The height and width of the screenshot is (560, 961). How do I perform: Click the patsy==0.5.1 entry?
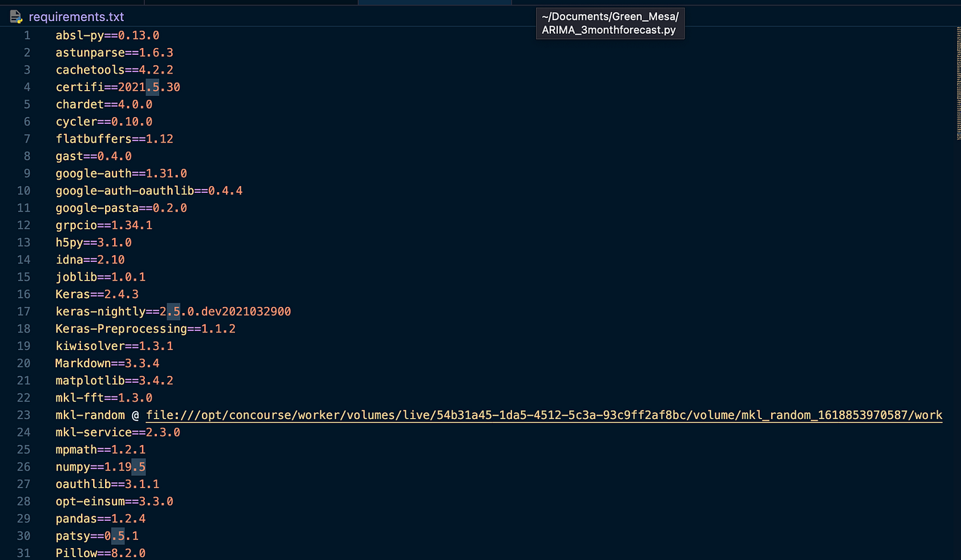pyautogui.click(x=95, y=535)
